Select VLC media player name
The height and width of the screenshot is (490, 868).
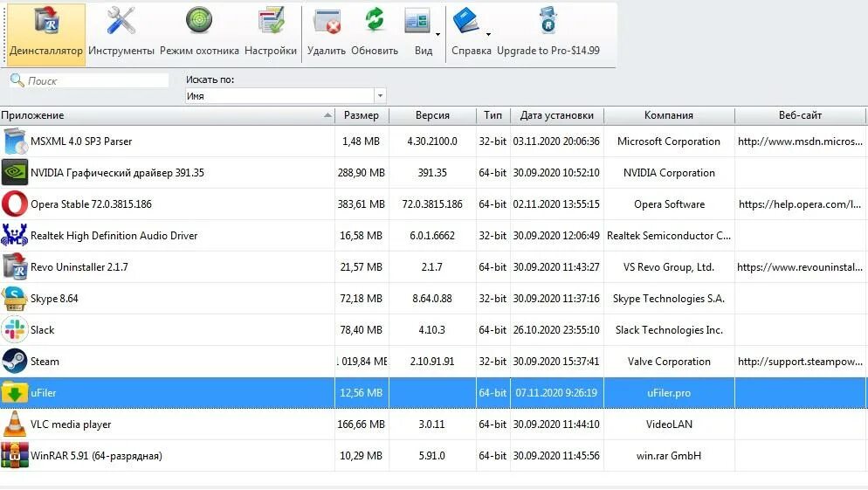point(71,424)
